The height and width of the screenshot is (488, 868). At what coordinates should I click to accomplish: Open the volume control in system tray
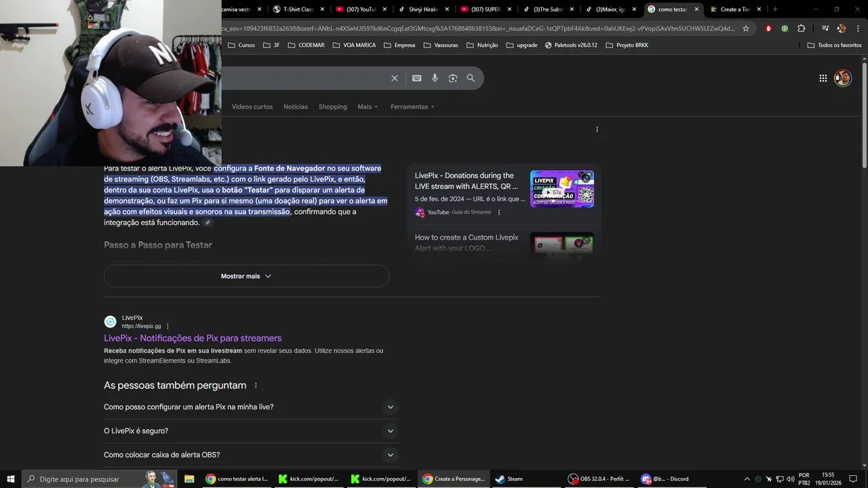tap(791, 479)
